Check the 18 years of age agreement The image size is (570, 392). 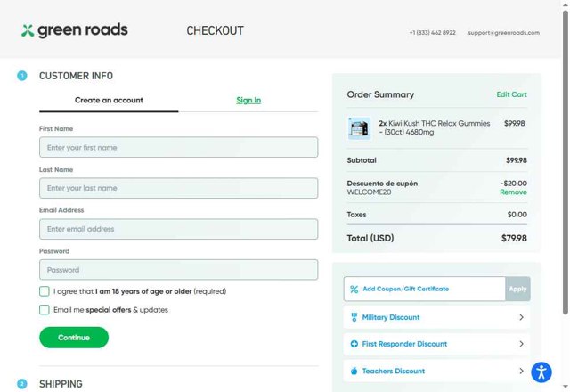pos(45,291)
